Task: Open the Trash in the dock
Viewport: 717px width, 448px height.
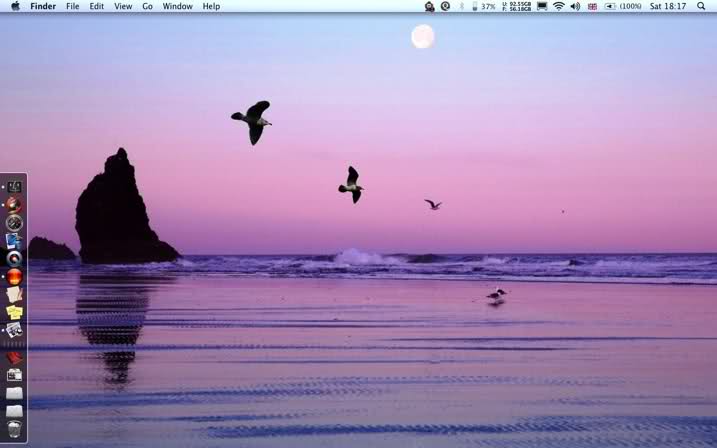Action: [14, 429]
